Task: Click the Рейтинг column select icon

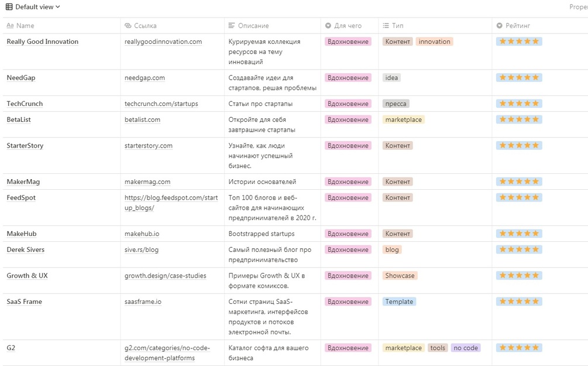Action: [x=500, y=26]
